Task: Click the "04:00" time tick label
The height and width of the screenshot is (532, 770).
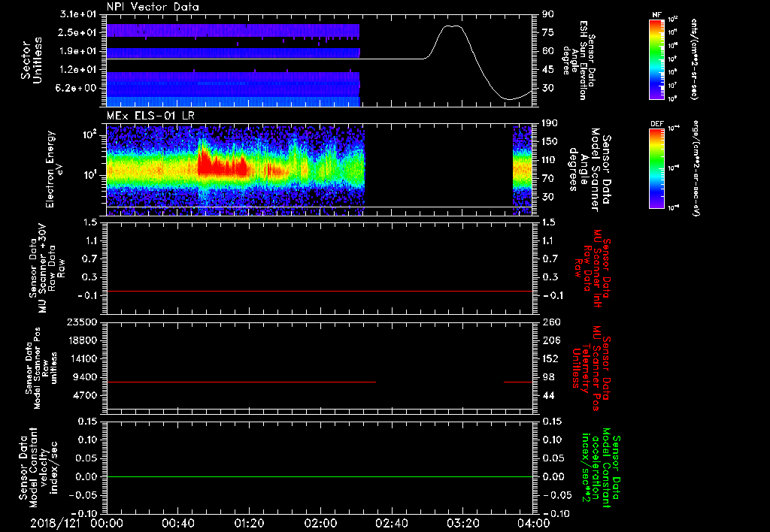Action: pyautogui.click(x=534, y=523)
